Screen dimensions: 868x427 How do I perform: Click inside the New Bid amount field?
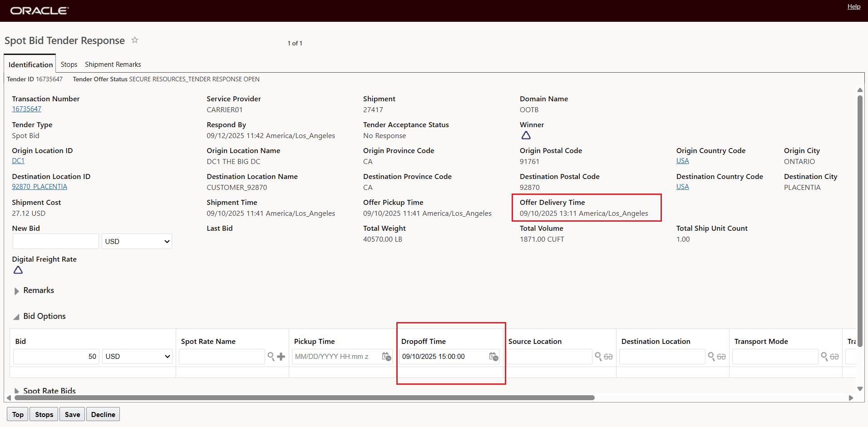pyautogui.click(x=55, y=241)
